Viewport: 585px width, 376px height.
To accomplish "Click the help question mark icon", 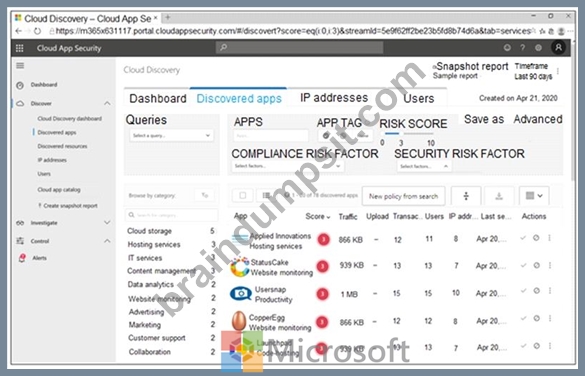I will click(523, 48).
